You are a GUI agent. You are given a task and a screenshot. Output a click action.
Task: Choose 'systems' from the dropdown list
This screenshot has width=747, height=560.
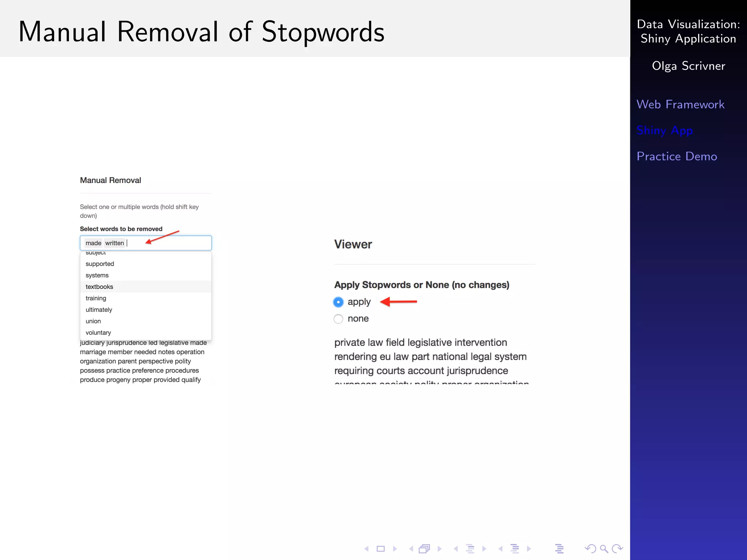(x=146, y=275)
